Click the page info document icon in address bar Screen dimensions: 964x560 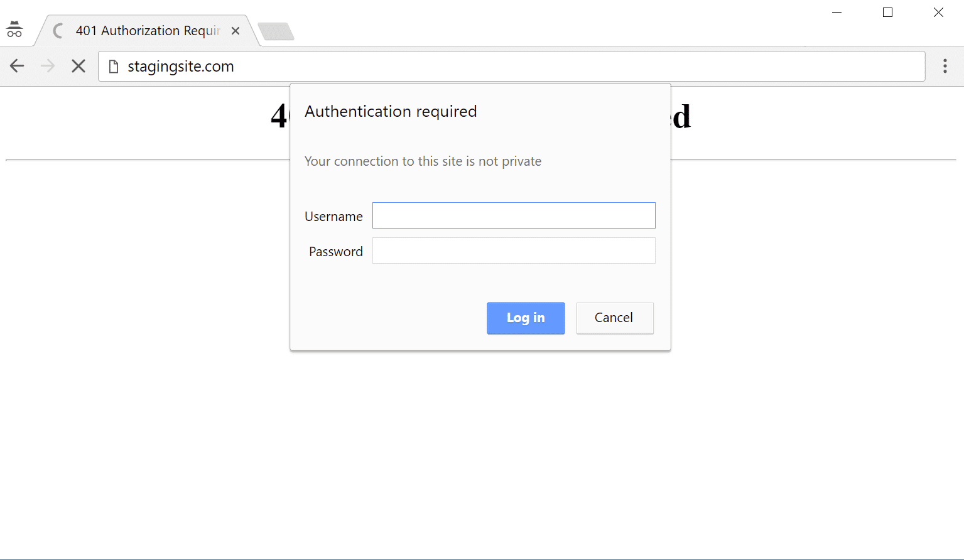[x=113, y=66]
